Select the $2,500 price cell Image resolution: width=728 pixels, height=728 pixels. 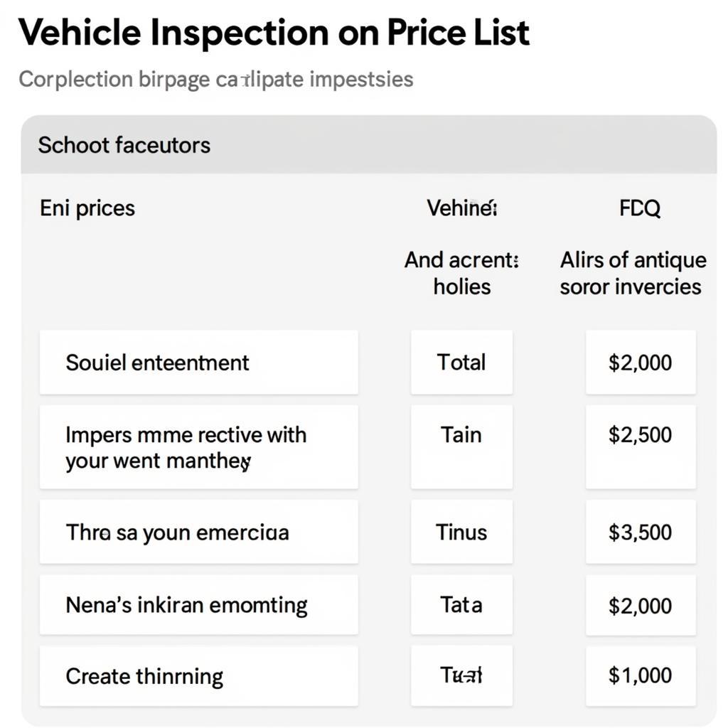[641, 434]
